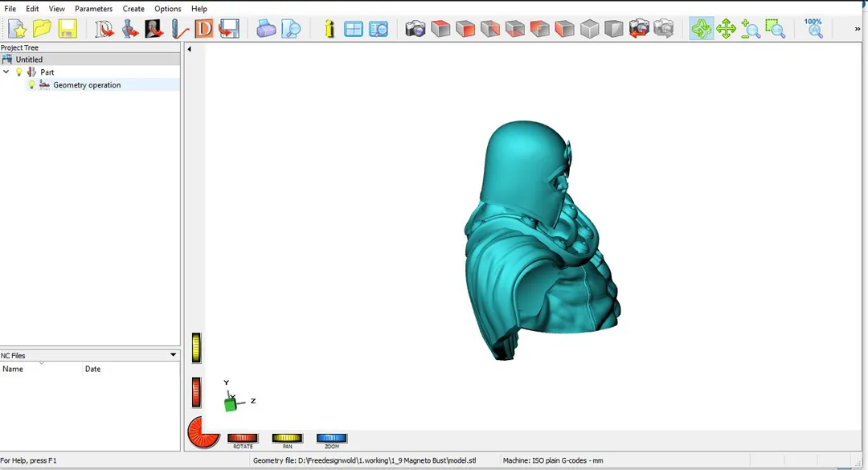Click the orange D simulation icon
The height and width of the screenshot is (470, 868).
point(204,29)
